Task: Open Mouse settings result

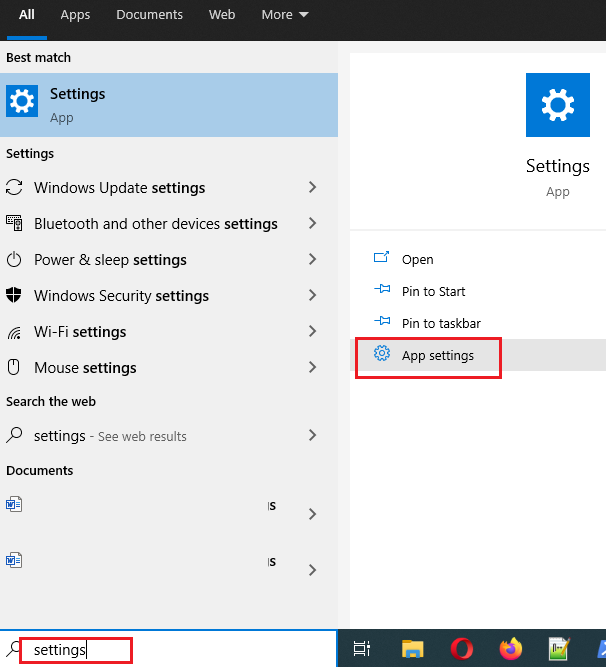Action: 169,368
